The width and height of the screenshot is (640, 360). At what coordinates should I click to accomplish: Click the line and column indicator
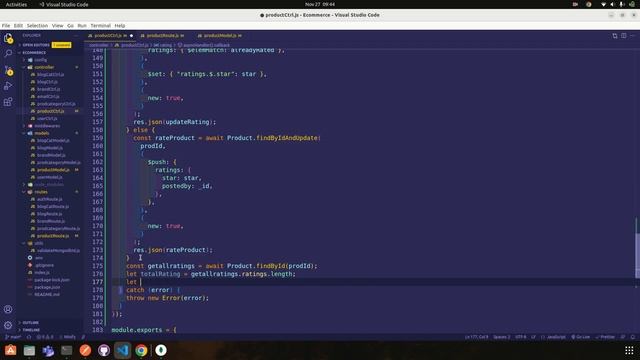tap(476, 337)
